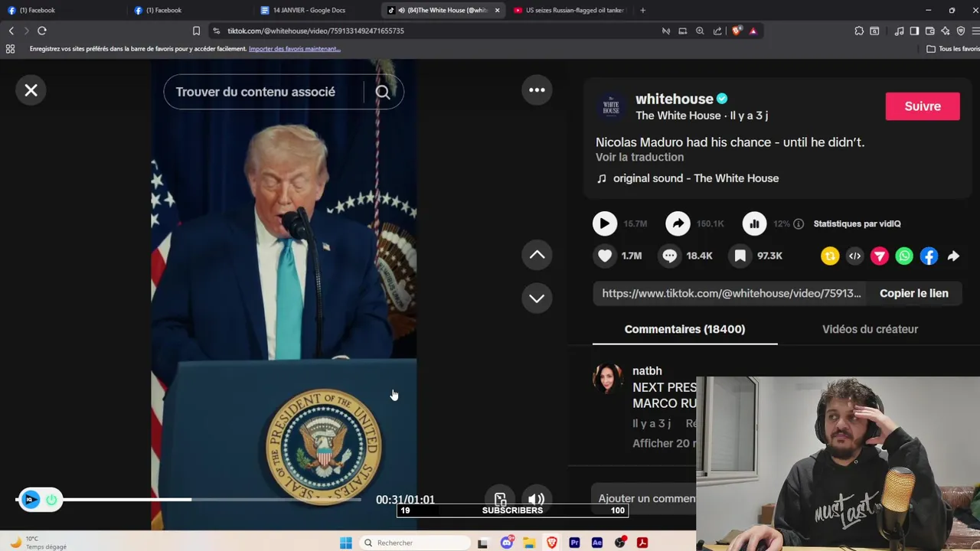Close the TikTok video viewer
980x551 pixels.
coord(31,90)
